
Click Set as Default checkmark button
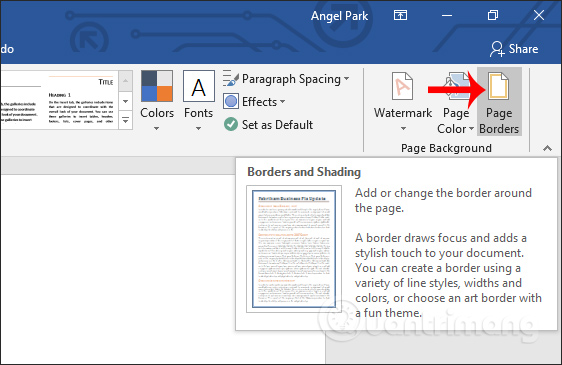(268, 124)
